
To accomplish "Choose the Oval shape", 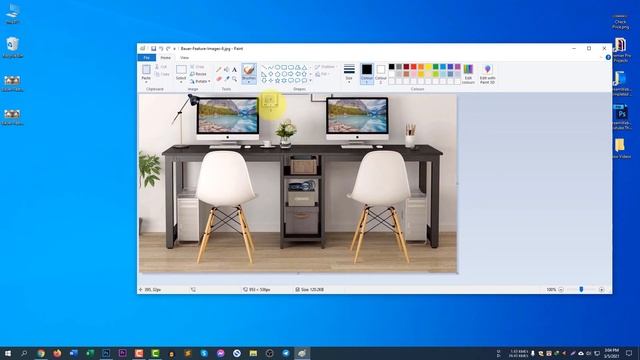I will click(x=278, y=67).
